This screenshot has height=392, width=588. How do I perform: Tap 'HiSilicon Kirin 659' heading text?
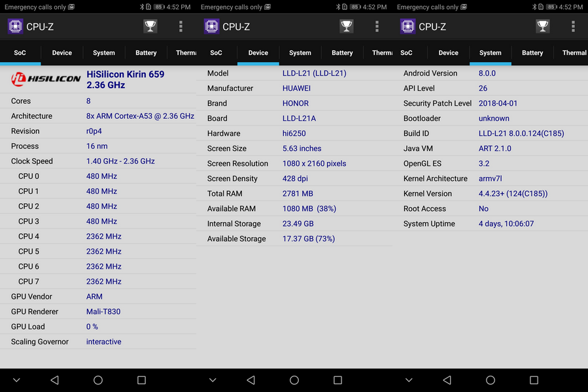coord(125,74)
